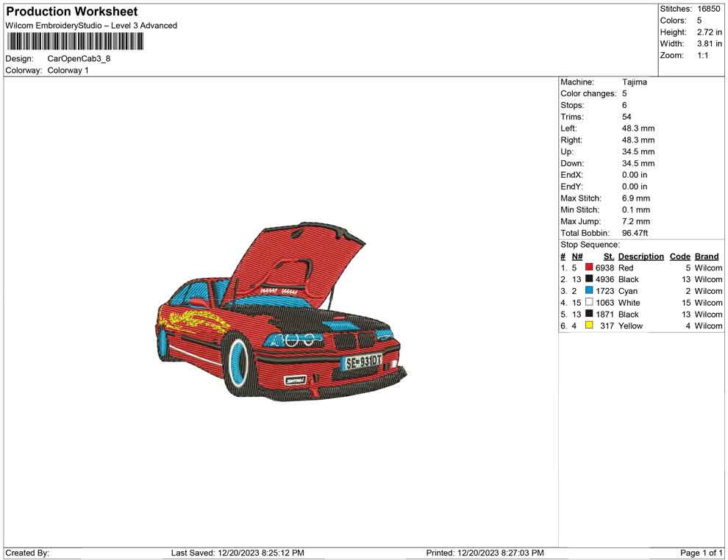The image size is (728, 560).
Task: Click the Page 1 of 1 footer
Action: (x=702, y=553)
